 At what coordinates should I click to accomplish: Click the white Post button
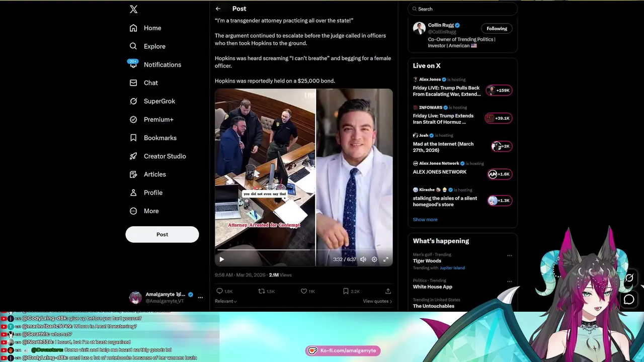coord(162,234)
